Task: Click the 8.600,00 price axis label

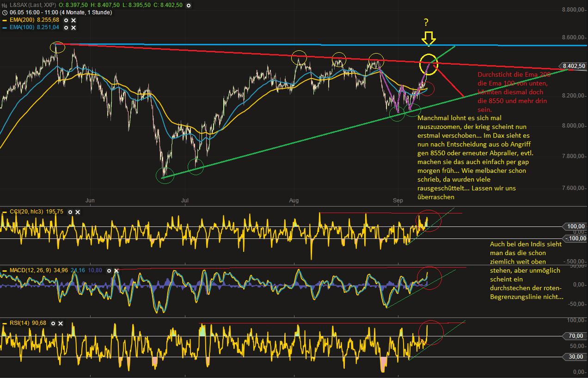Action: point(574,38)
